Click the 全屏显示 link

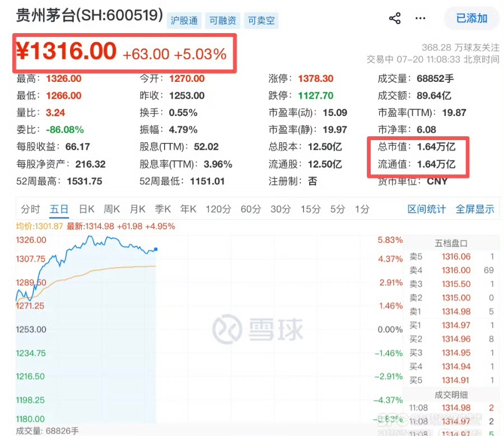click(475, 209)
